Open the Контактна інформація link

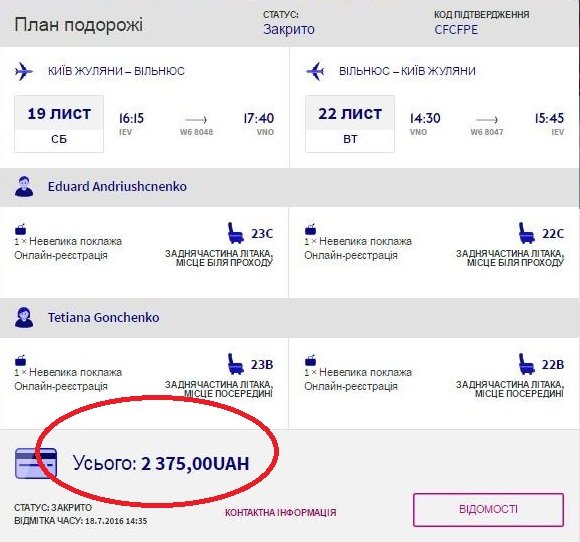pos(281,513)
